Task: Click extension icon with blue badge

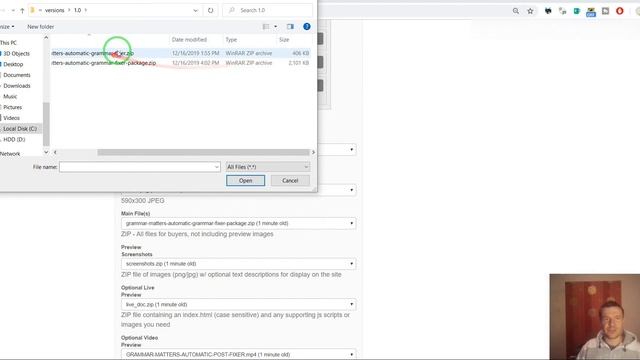Action: [591, 12]
